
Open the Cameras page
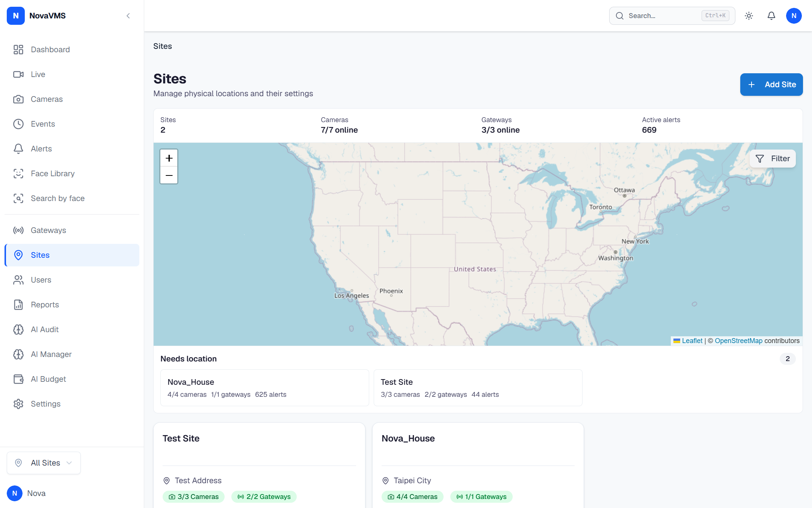tap(72, 99)
